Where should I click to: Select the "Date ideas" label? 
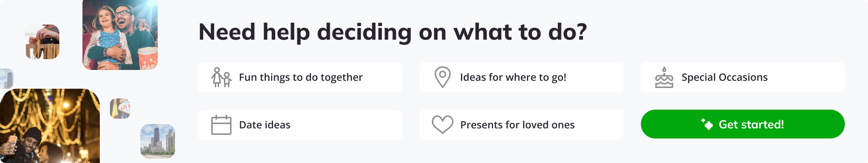coord(265,125)
